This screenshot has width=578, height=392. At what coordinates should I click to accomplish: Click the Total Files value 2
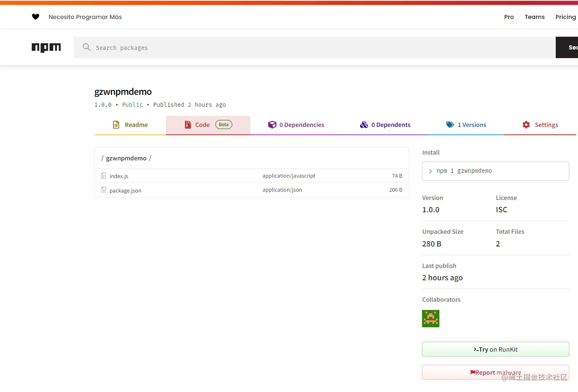coord(498,244)
